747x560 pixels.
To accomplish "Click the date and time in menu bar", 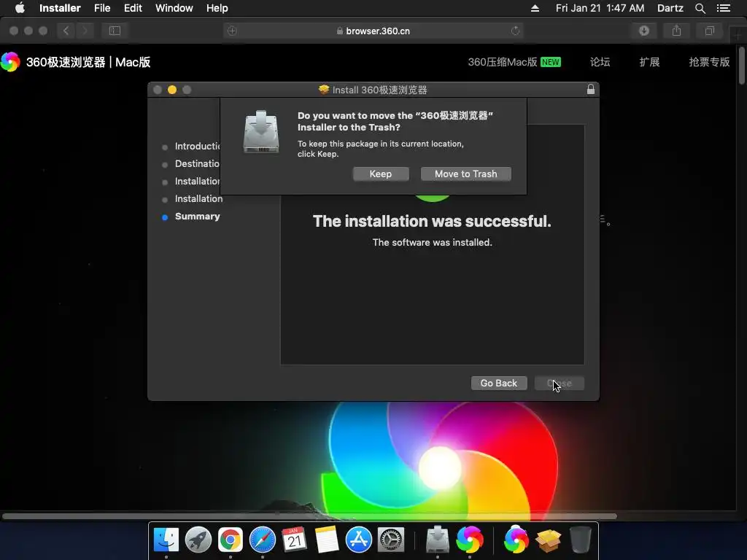I will tap(600, 8).
